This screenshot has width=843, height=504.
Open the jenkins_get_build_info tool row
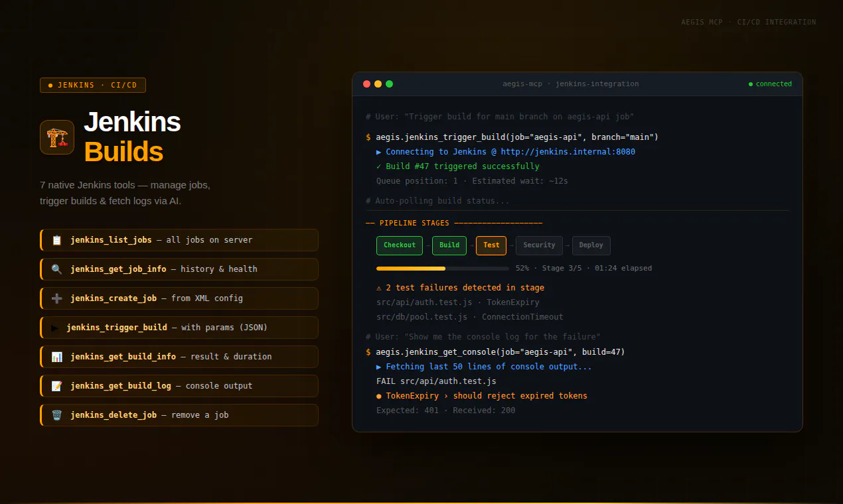(x=179, y=357)
